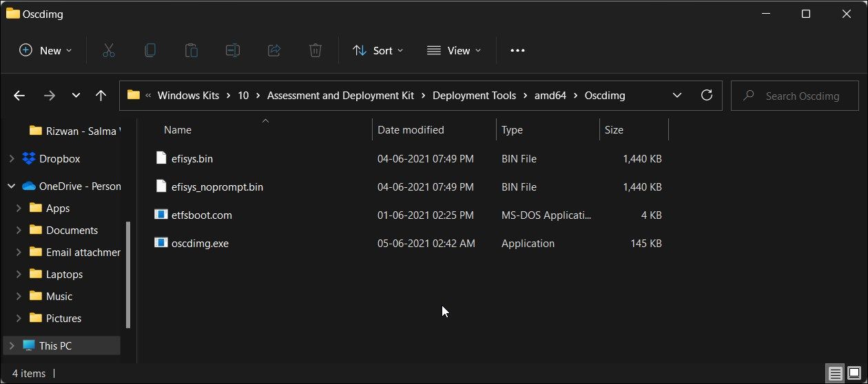The image size is (868, 384).
Task: Expand the Laptops folder node
Action: (19, 274)
